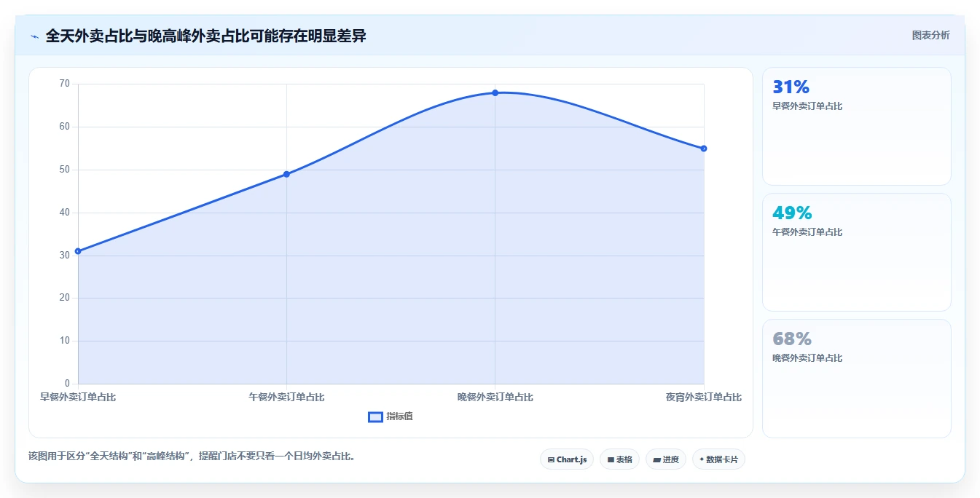Click the 午餐外卖订单占比 card label
Image resolution: width=980 pixels, height=498 pixels.
point(807,232)
